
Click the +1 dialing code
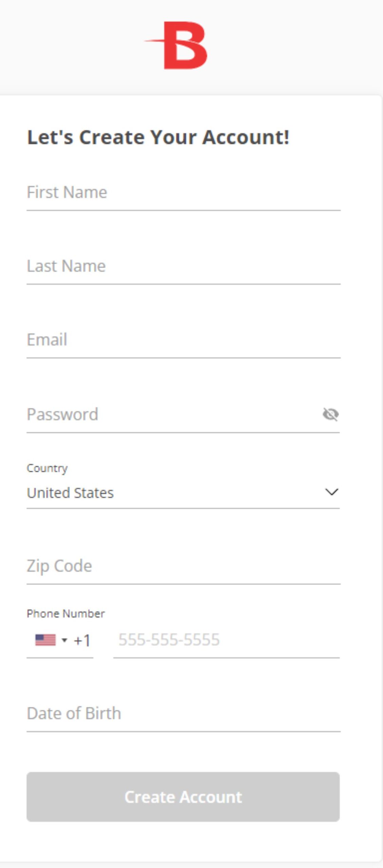coord(82,640)
